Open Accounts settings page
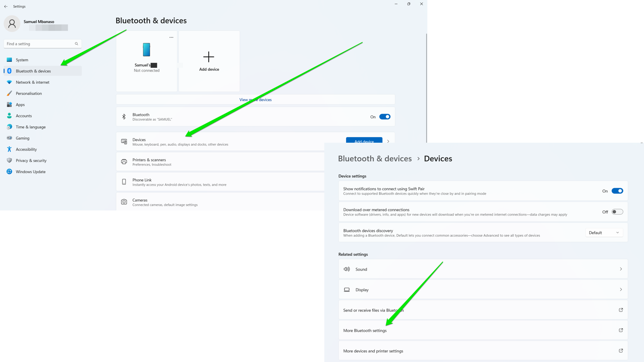 (x=42, y=116)
